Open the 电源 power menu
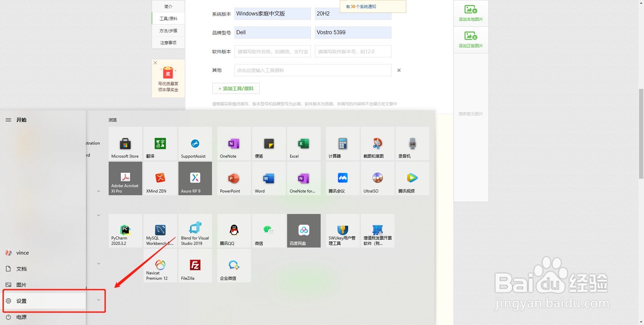Image resolution: width=644 pixels, height=325 pixels. pyautogui.click(x=43, y=317)
